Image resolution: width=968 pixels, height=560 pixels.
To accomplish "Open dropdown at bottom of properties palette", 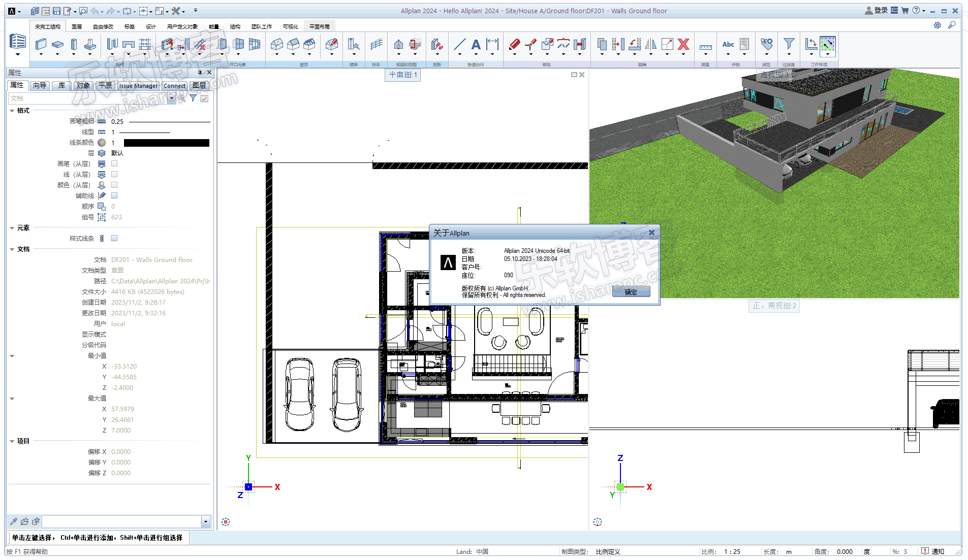I will pyautogui.click(x=206, y=521).
